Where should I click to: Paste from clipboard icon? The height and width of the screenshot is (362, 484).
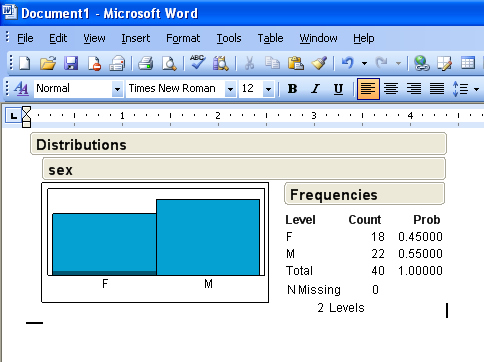pyautogui.click(x=296, y=63)
